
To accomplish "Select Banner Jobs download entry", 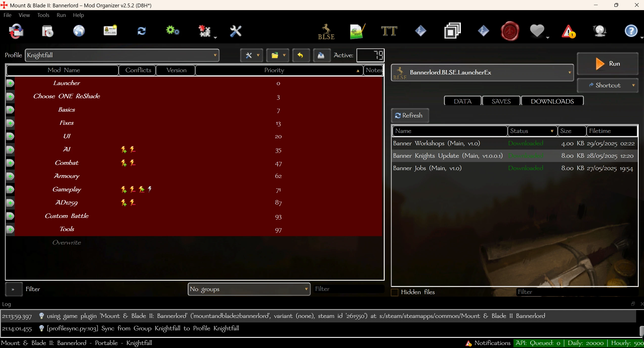I will (514, 168).
